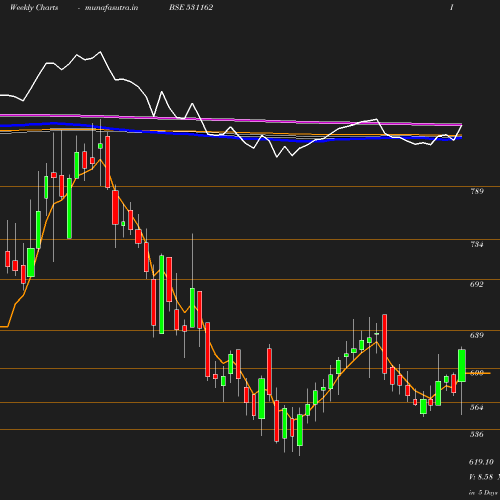
Task: Click the 789 price level label
Action: (x=477, y=191)
